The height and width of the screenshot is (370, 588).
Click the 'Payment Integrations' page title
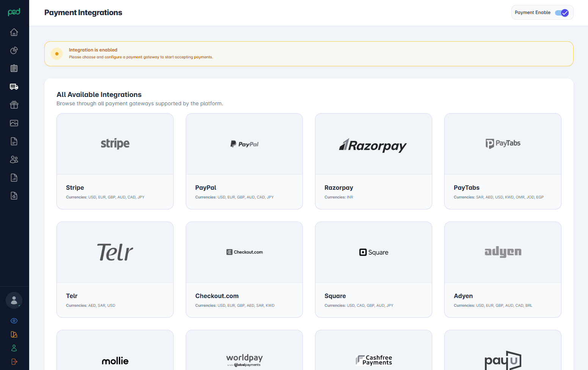83,12
